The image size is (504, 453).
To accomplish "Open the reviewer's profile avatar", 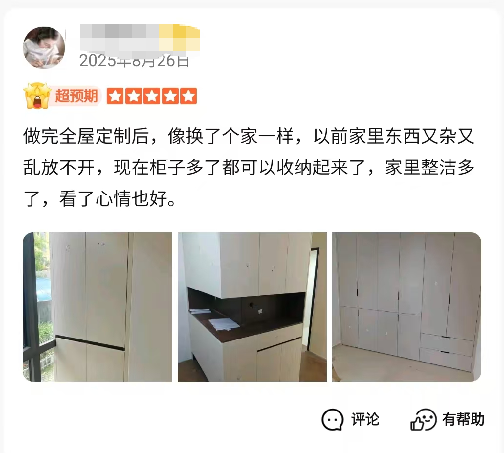I will [44, 48].
